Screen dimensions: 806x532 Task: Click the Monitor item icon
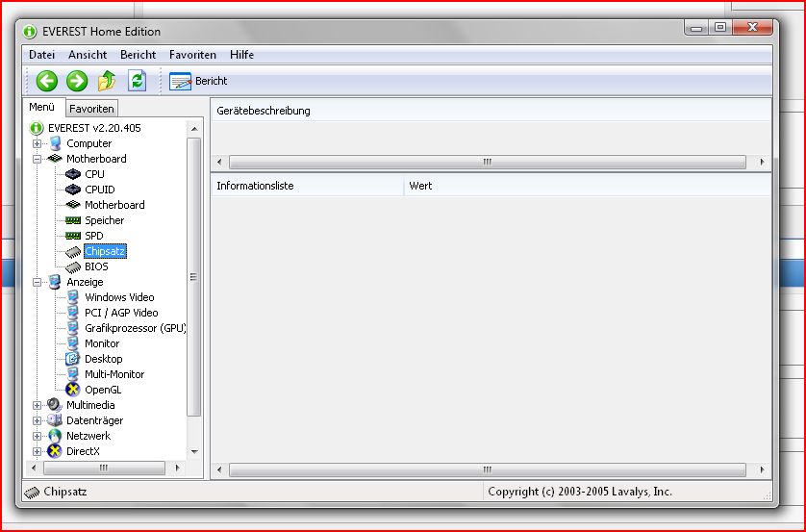(73, 343)
